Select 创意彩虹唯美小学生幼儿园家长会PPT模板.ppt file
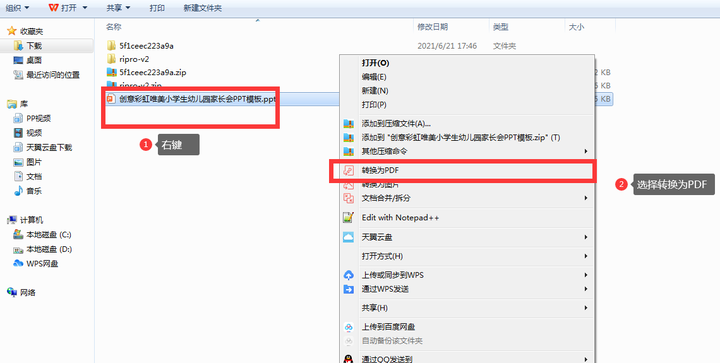This screenshot has width=720, height=363. [x=197, y=99]
